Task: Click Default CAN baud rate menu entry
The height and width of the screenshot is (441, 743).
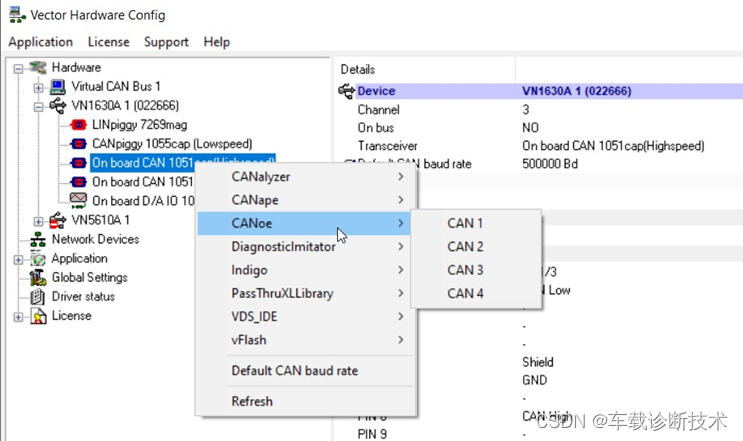Action: [306, 370]
